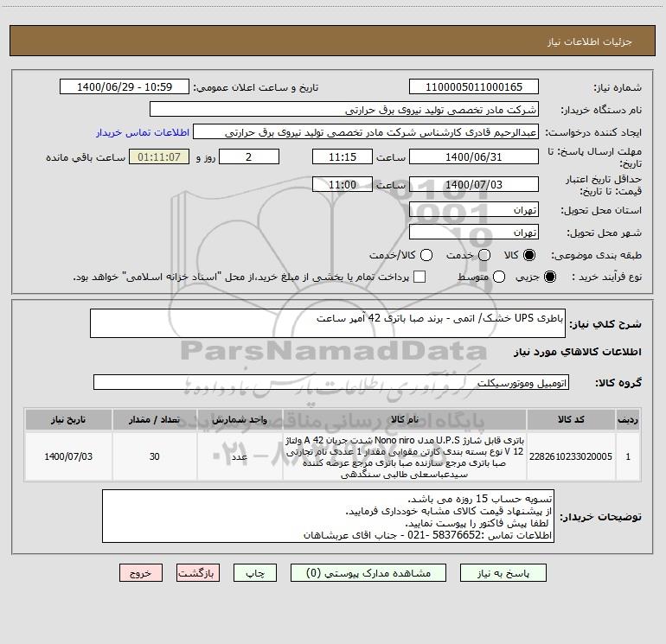The height and width of the screenshot is (644, 666).
Task: Click the general description text box
Action: coord(328,323)
